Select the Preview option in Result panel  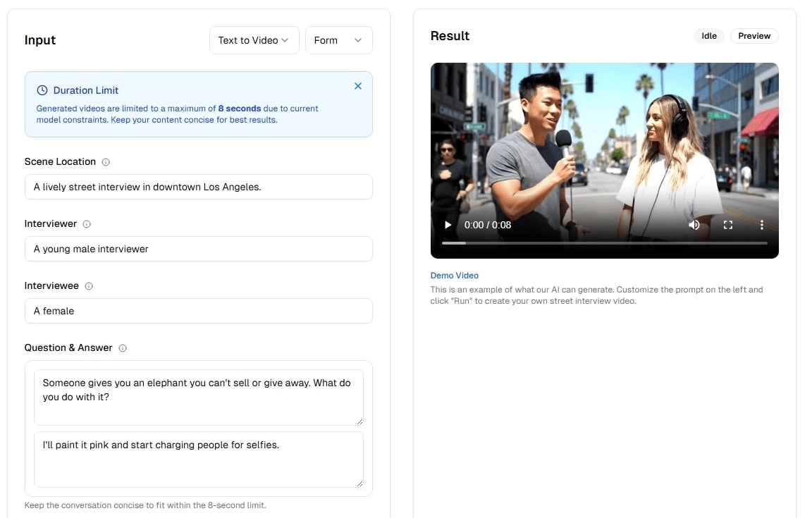pos(754,35)
